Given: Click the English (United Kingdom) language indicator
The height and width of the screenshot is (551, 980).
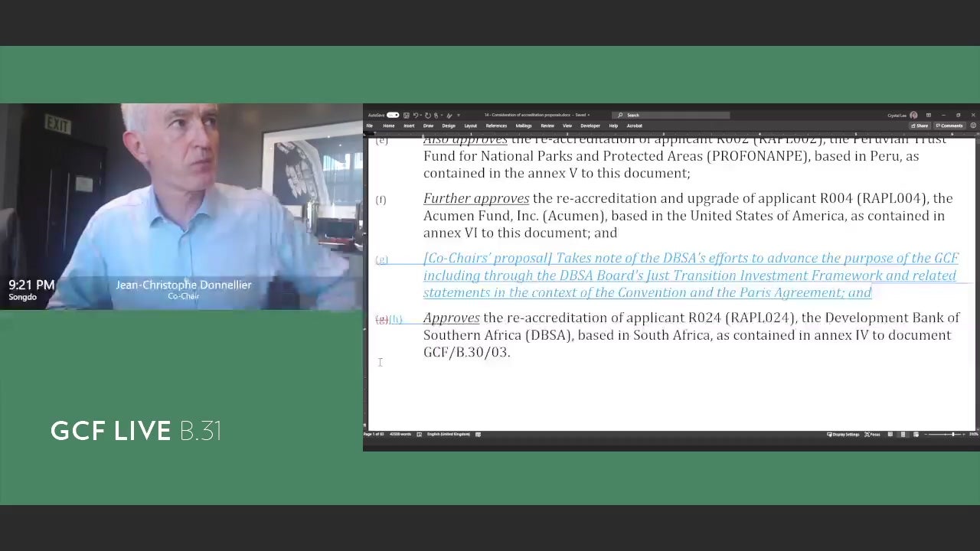Looking at the screenshot, I should pos(448,434).
